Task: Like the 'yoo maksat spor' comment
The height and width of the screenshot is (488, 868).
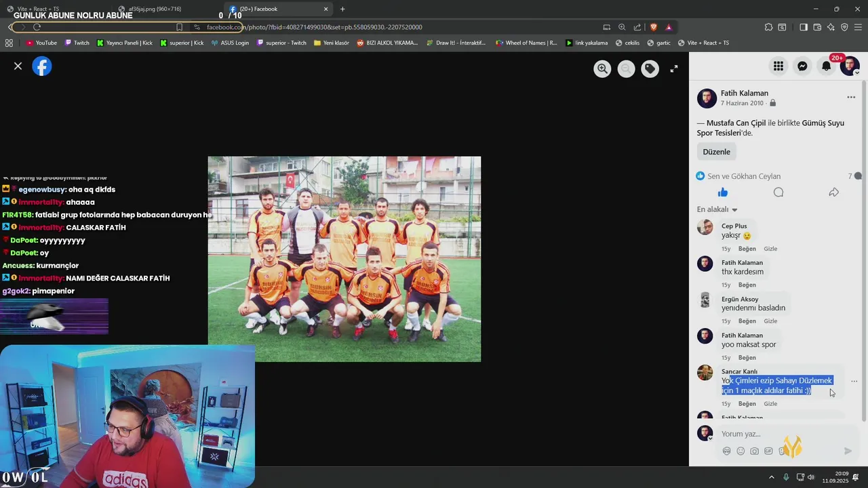Action: [747, 358]
